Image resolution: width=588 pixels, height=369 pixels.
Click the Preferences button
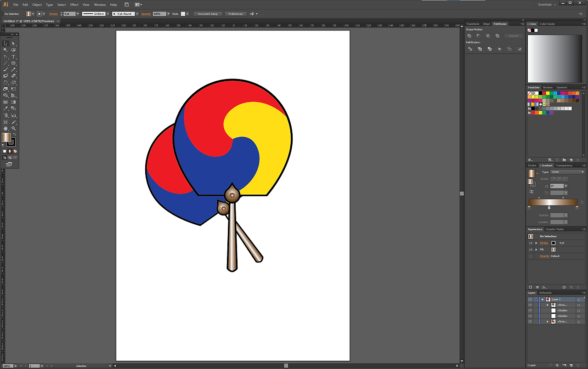(x=236, y=14)
